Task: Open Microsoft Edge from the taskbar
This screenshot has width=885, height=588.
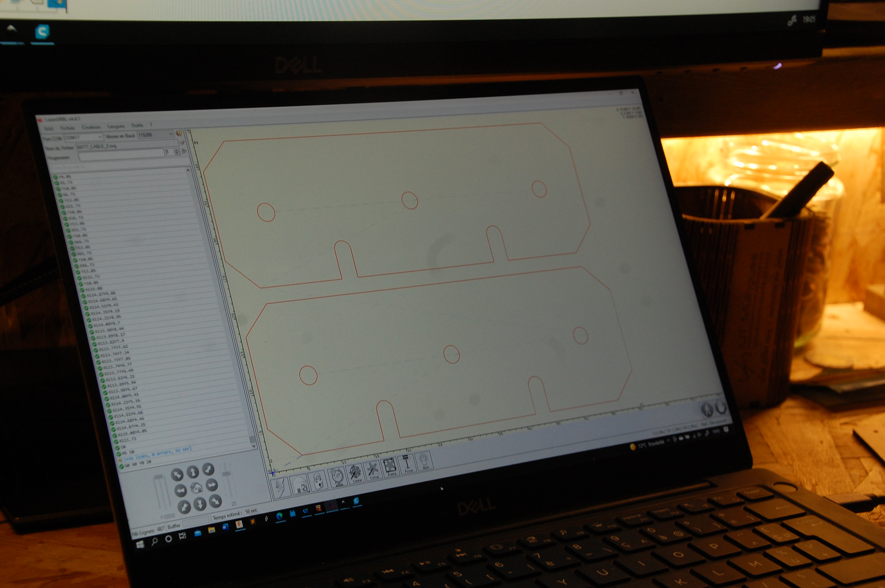Action: click(x=279, y=516)
